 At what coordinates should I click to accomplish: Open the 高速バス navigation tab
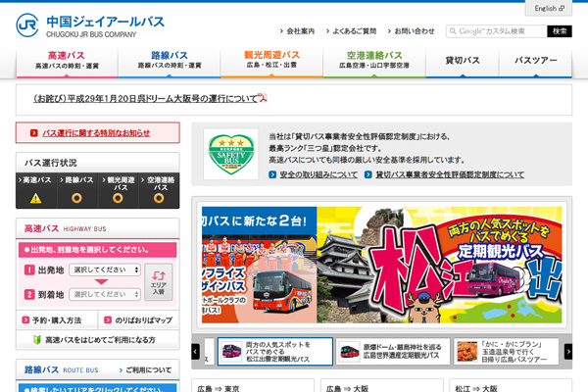tap(67, 62)
